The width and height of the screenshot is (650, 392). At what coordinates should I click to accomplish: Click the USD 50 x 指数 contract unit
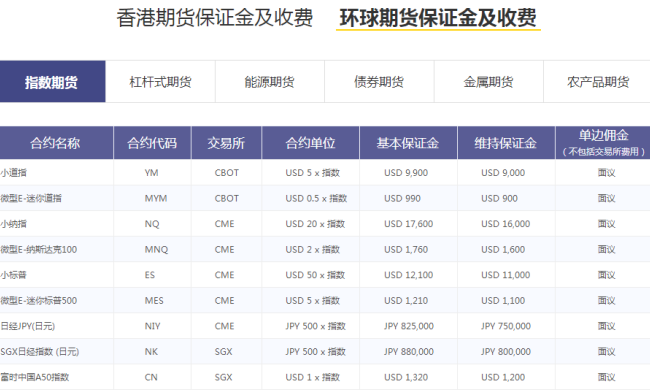point(315,275)
